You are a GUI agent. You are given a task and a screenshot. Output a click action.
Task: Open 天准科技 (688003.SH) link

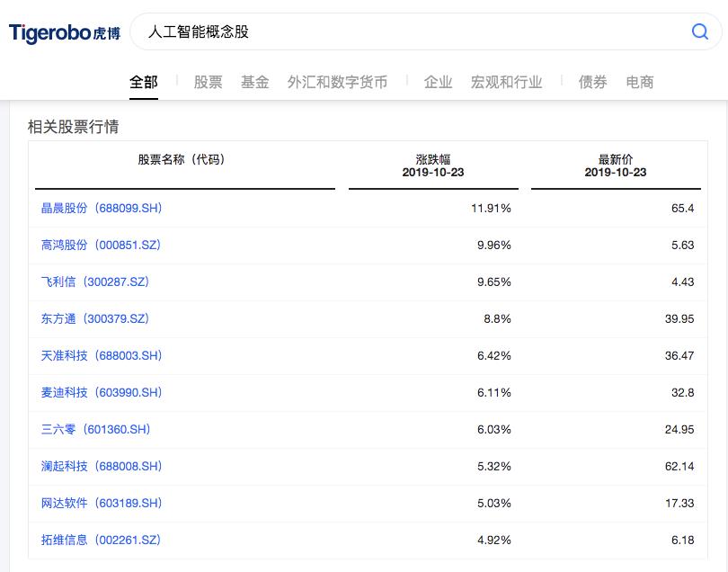[102, 355]
